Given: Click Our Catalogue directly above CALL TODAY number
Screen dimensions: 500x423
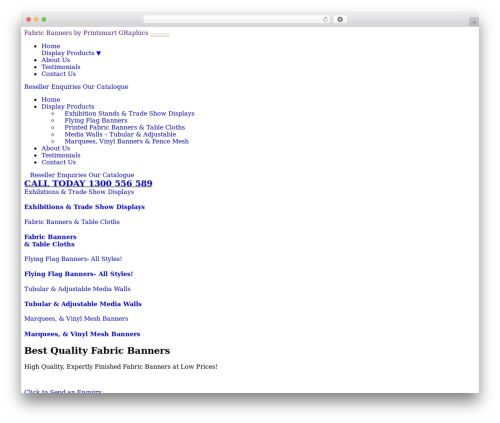Looking at the screenshot, I should (x=111, y=175).
